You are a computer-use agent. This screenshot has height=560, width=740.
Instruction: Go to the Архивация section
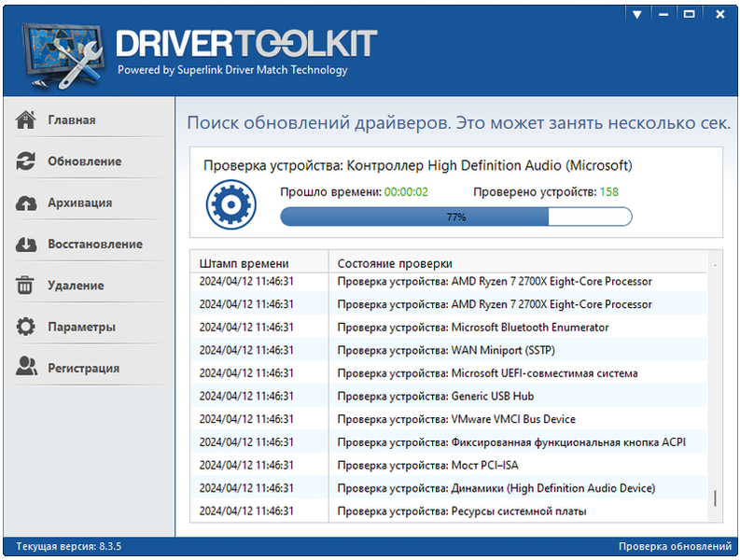coord(90,203)
